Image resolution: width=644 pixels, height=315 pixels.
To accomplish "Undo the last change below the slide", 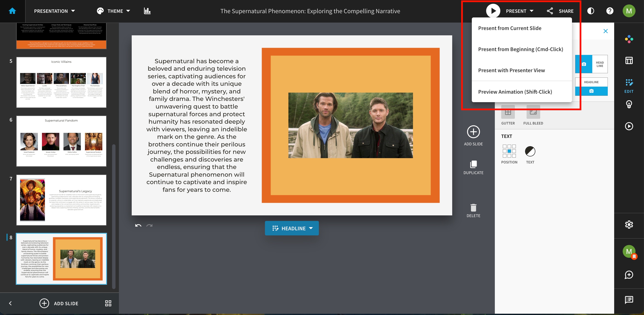I will coord(138,226).
